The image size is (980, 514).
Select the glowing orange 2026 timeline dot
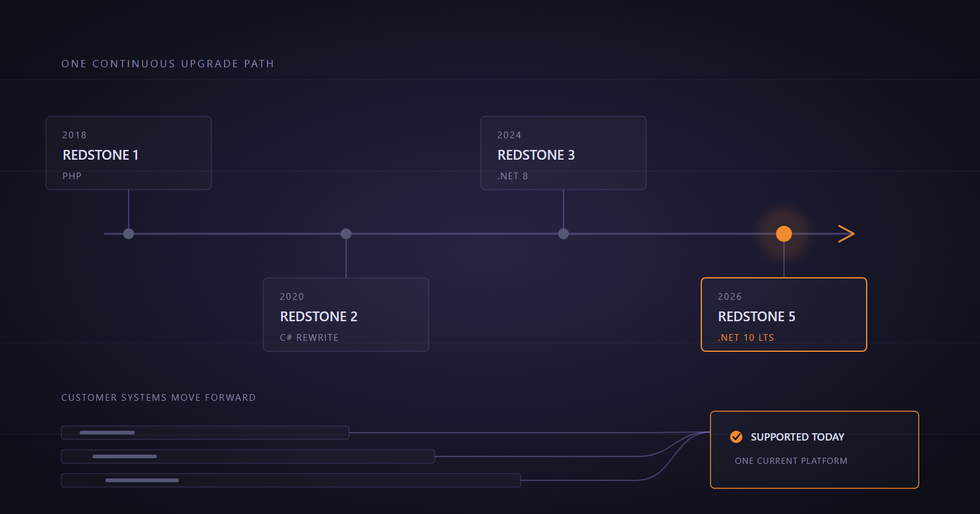784,234
